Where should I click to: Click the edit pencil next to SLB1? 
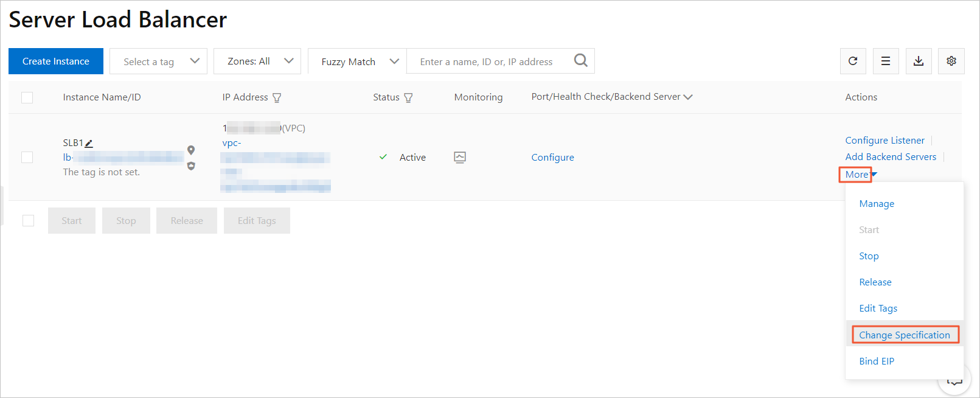pyautogui.click(x=89, y=144)
